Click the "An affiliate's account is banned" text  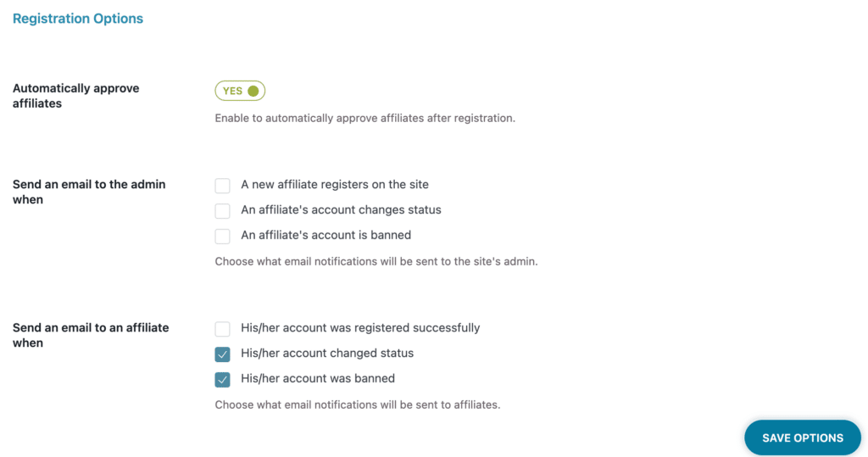326,236
